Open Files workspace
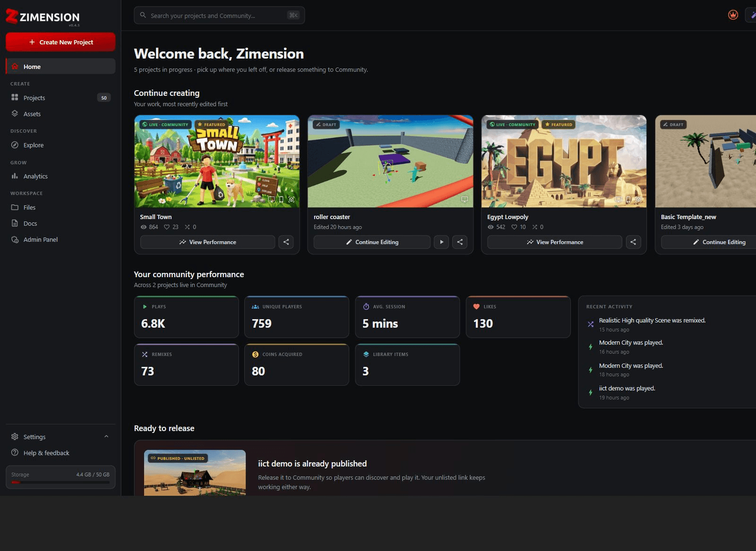This screenshot has width=756, height=551. (60, 207)
